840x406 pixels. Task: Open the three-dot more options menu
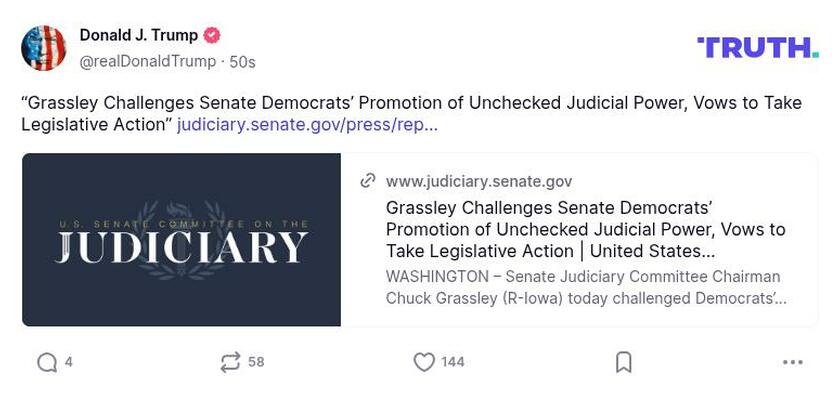(792, 362)
